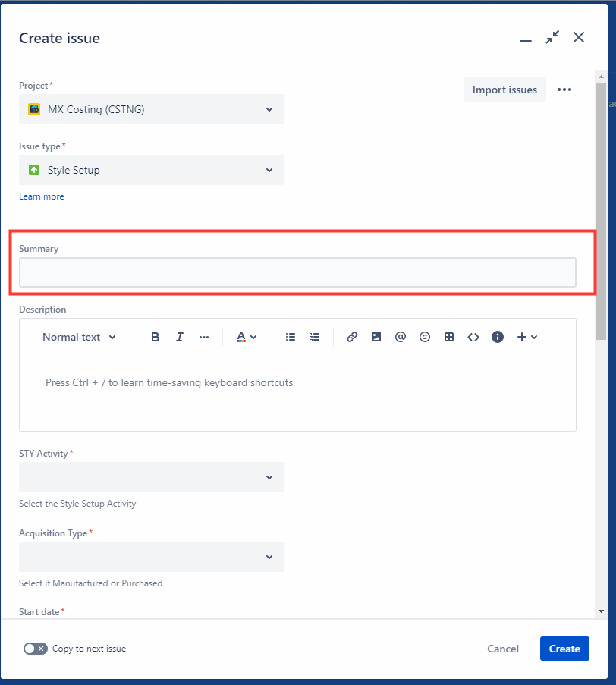Click the Create button
Viewport: 616px width, 685px height.
(564, 649)
